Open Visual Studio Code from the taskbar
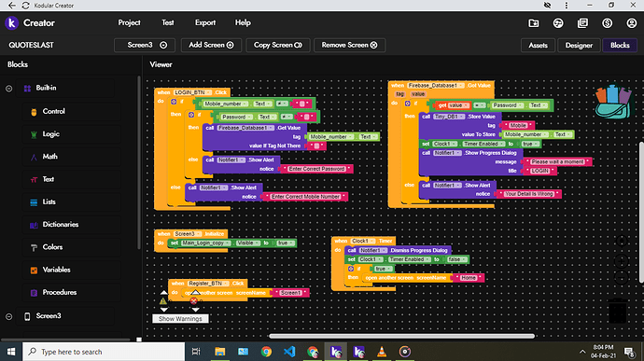644x361 pixels. [x=289, y=352]
